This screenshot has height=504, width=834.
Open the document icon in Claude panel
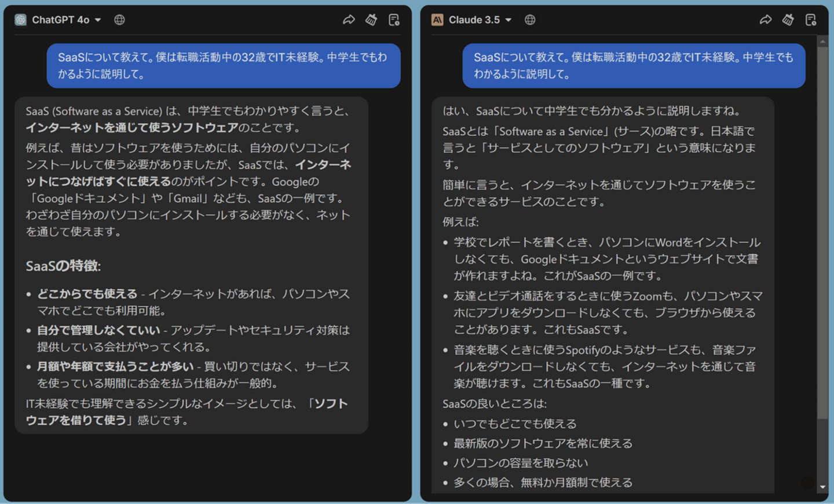[811, 20]
